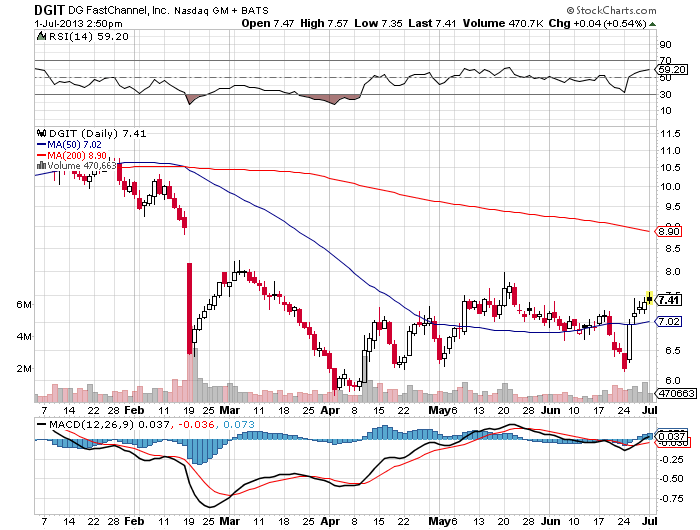Click the 10.0 price axis label
This screenshot has width=700, height=530.
670,187
